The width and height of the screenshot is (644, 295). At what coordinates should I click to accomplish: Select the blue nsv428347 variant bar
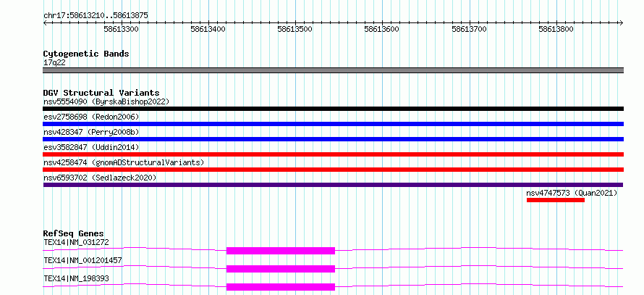[x=333, y=139]
